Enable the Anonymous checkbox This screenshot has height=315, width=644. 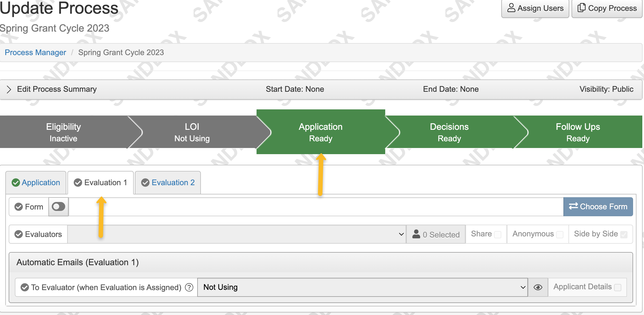560,234
